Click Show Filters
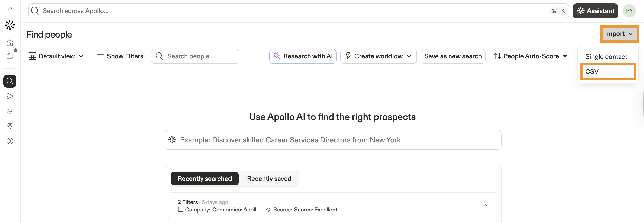 [120, 56]
